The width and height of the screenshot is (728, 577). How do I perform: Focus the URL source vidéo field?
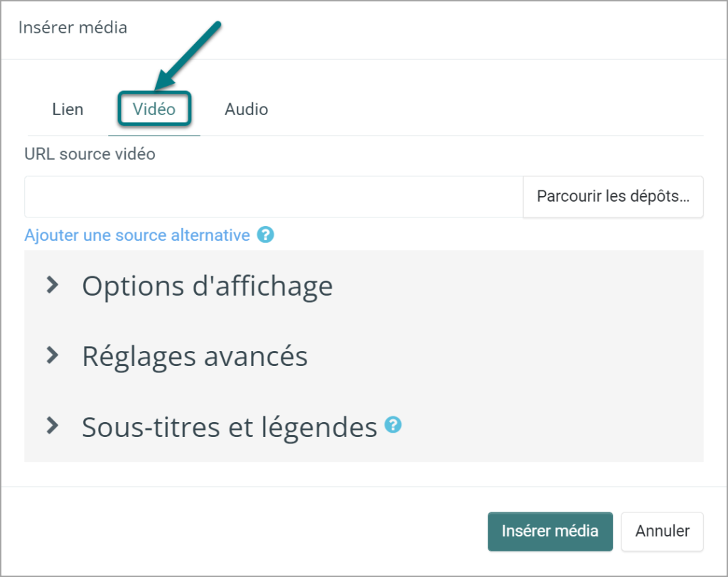pos(274,196)
